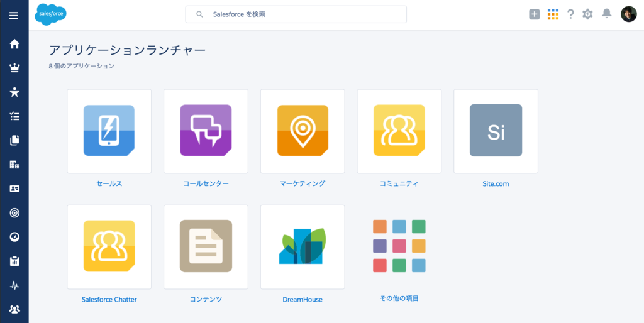The width and height of the screenshot is (644, 323).
Task: Click the コンテンツ link label
Action: click(x=206, y=300)
